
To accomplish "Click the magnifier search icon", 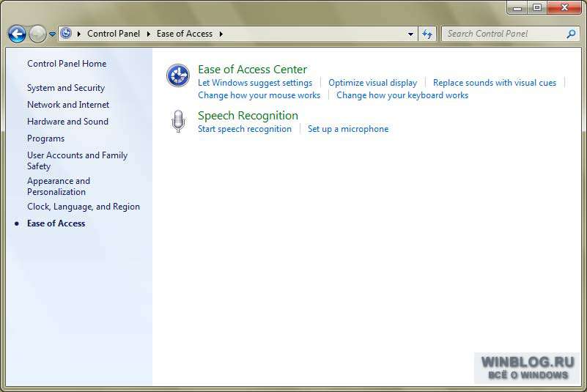I will point(571,34).
